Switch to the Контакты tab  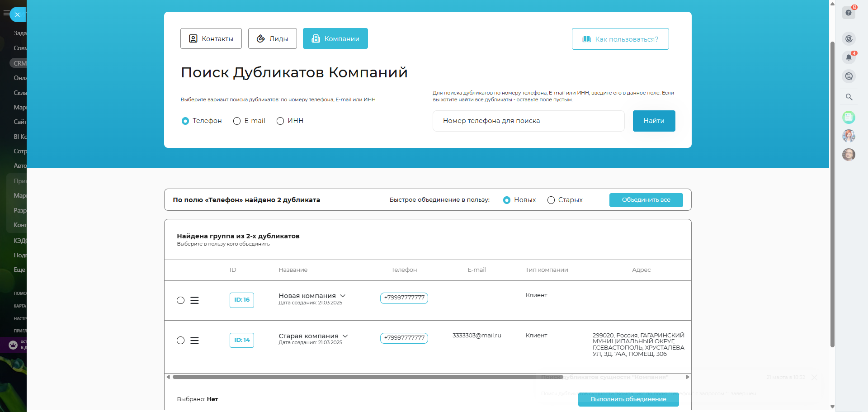pos(211,38)
